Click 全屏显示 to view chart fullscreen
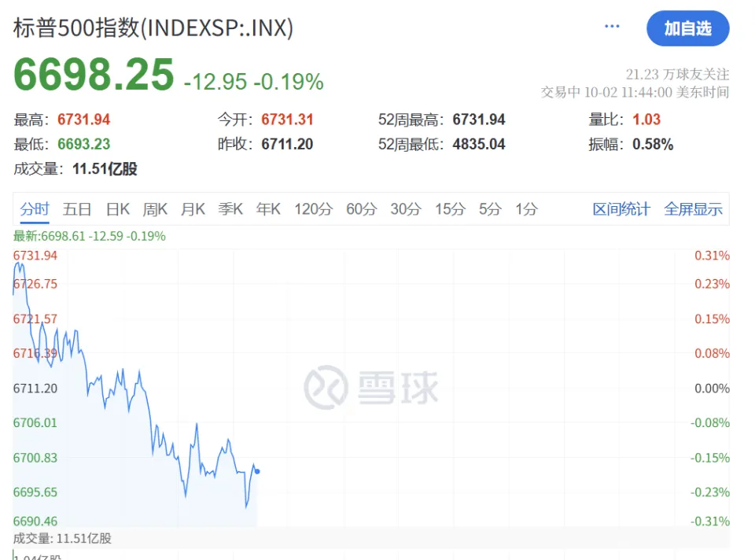 coord(693,209)
